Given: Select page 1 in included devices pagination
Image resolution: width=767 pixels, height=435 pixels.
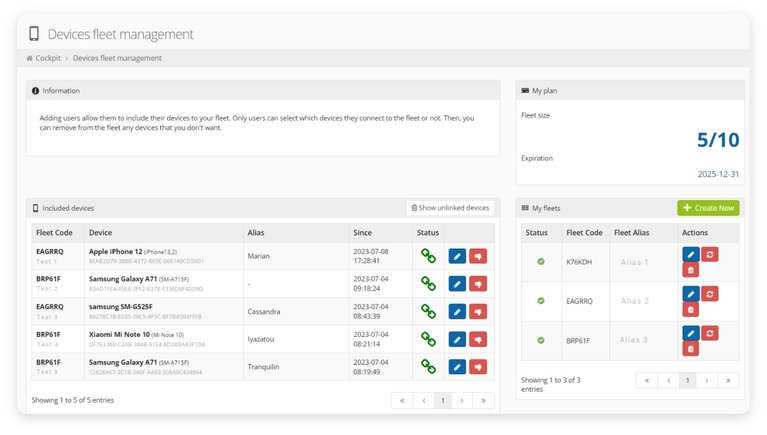Looking at the screenshot, I should pyautogui.click(x=443, y=400).
